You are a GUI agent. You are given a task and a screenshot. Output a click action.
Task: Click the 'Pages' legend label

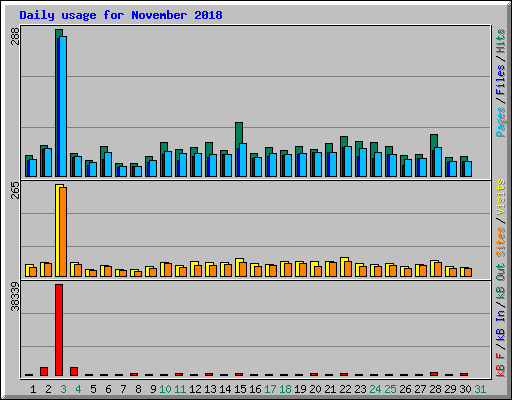click(500, 122)
